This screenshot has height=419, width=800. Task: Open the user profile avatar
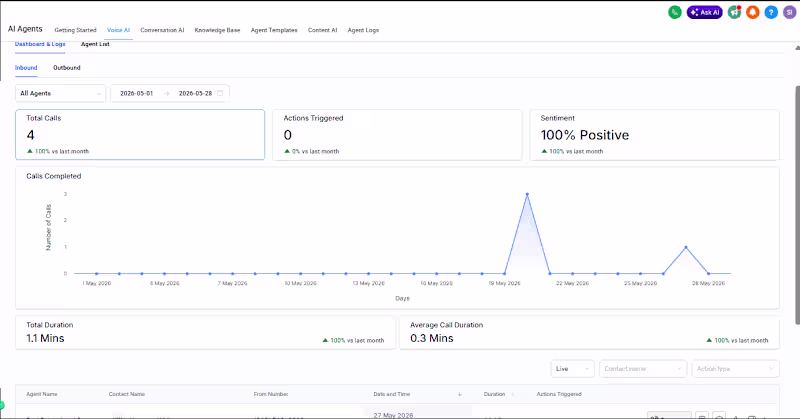click(x=789, y=12)
